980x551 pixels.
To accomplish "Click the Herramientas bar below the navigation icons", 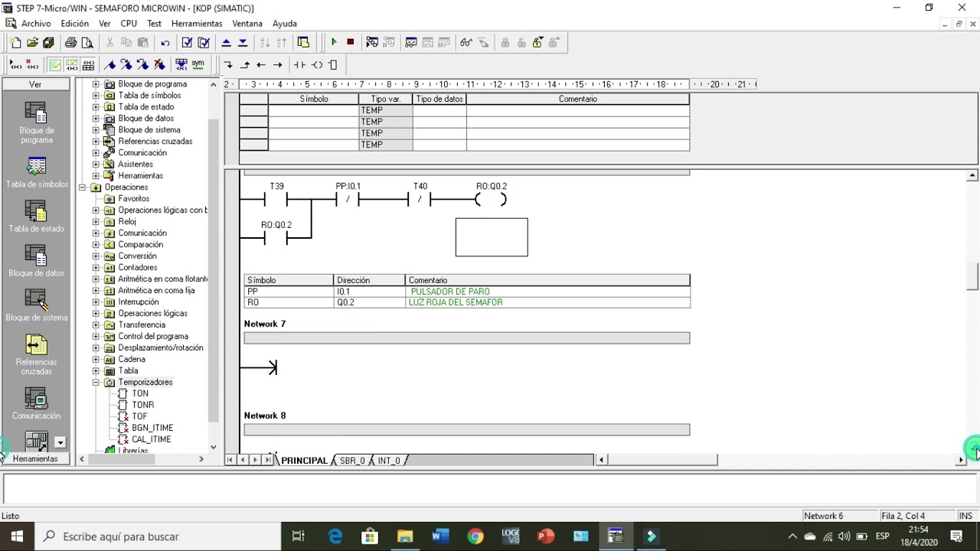I will 35,458.
